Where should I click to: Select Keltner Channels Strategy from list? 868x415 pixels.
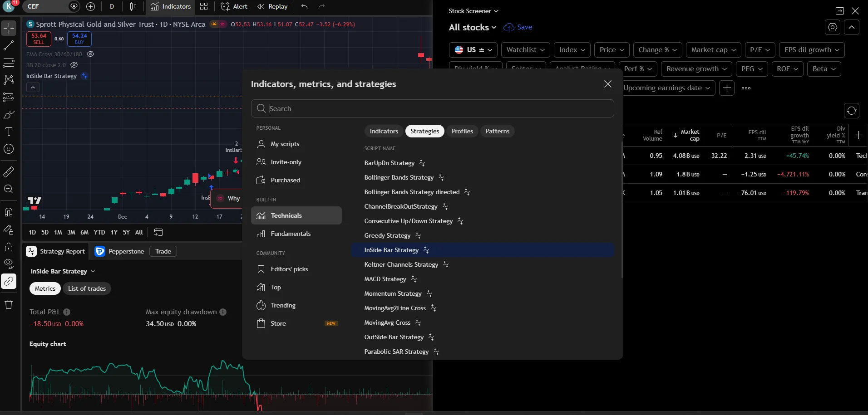click(401, 264)
